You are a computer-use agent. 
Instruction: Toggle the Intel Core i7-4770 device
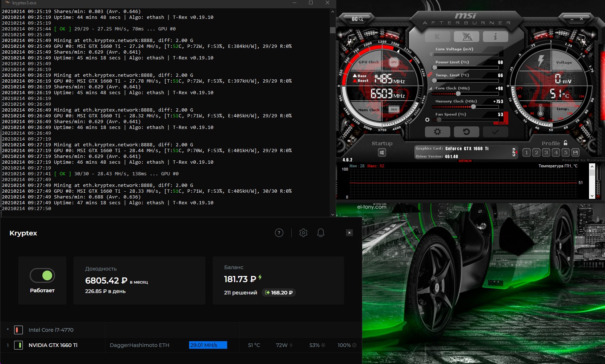[18, 330]
